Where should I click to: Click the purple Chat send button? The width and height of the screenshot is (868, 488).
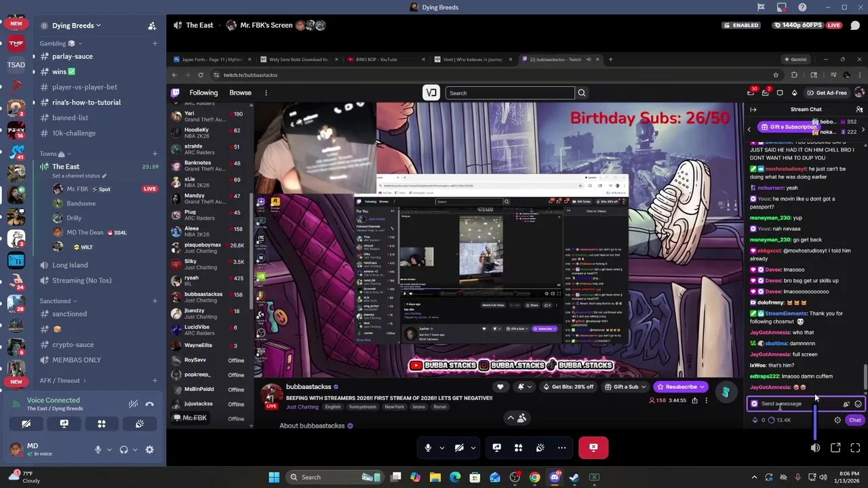pos(854,420)
